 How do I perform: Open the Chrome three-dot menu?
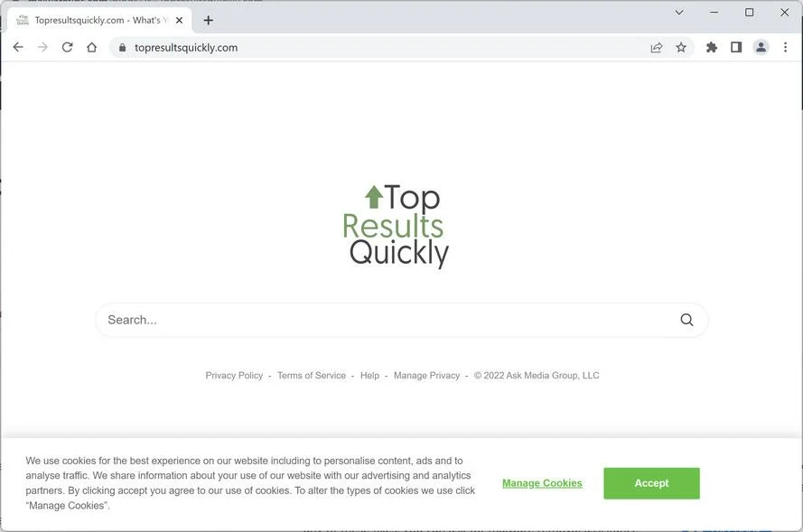coord(785,48)
